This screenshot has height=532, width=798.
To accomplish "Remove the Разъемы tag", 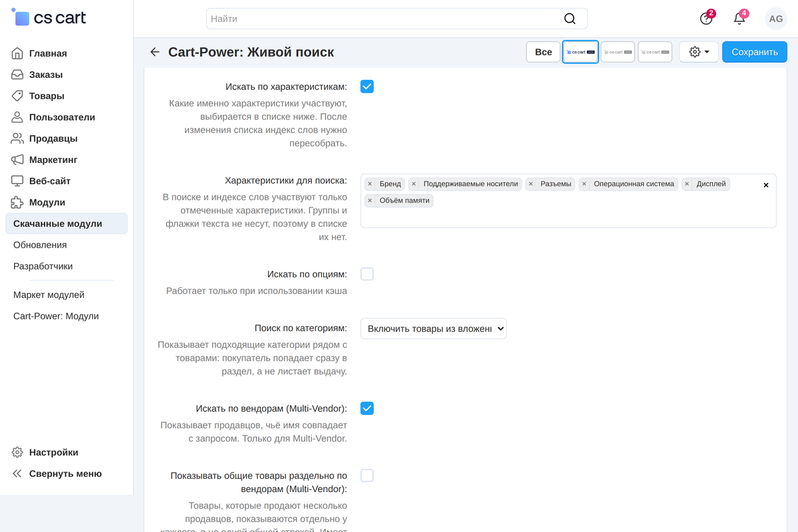I will (531, 184).
